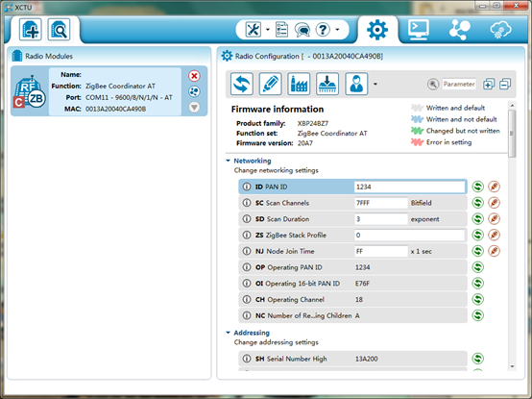Viewport: 532px width, 399px height.
Task: Show info for SD Scan Duration
Action: 247,219
